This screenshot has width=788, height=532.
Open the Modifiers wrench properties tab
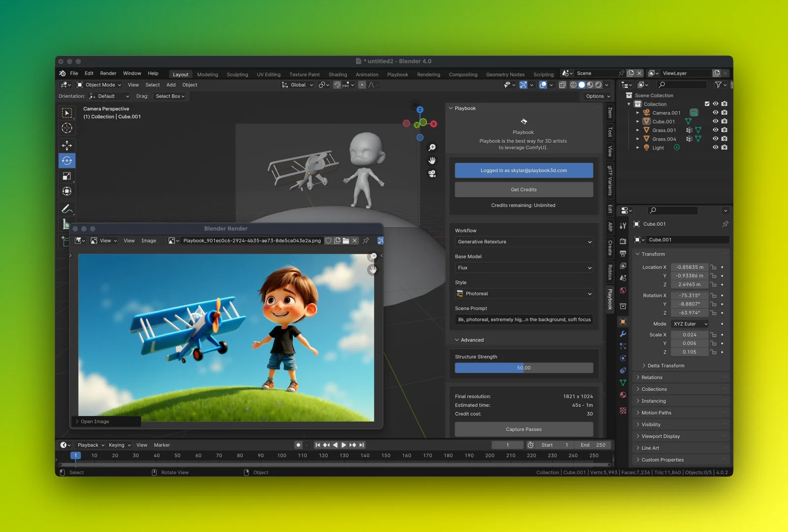tap(623, 334)
